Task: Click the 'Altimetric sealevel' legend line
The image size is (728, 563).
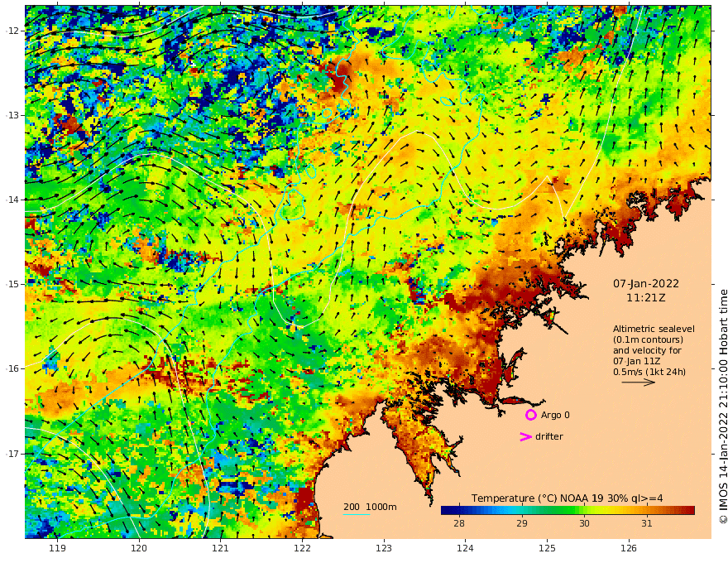Action: click(654, 329)
